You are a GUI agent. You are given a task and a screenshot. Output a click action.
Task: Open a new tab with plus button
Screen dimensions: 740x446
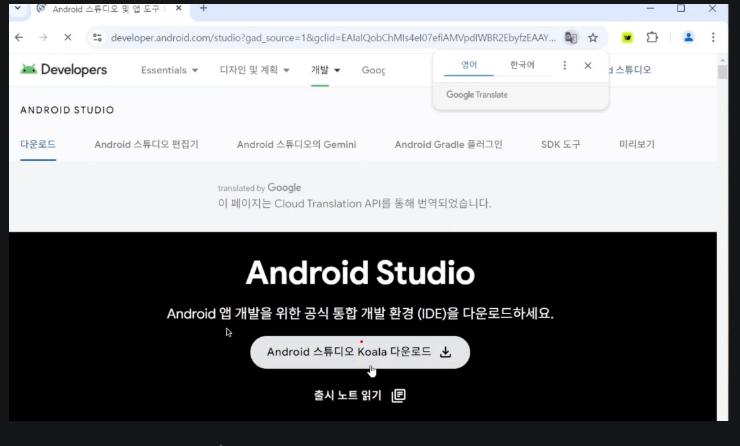pos(203,8)
